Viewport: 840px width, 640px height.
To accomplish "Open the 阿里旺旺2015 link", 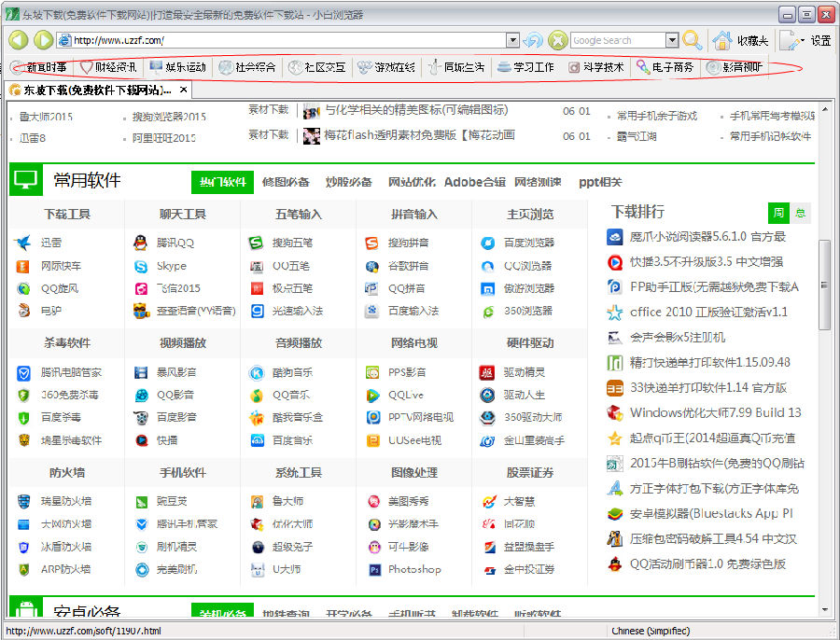I will point(164,138).
